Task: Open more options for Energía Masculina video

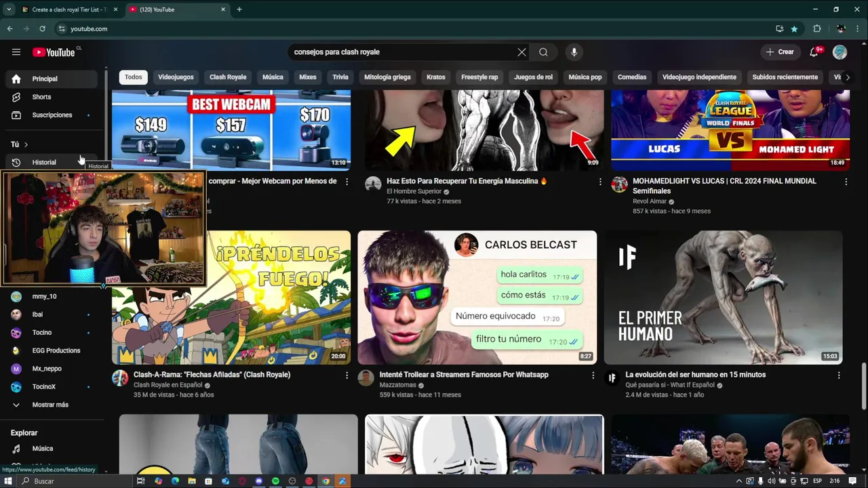Action: [x=600, y=182]
